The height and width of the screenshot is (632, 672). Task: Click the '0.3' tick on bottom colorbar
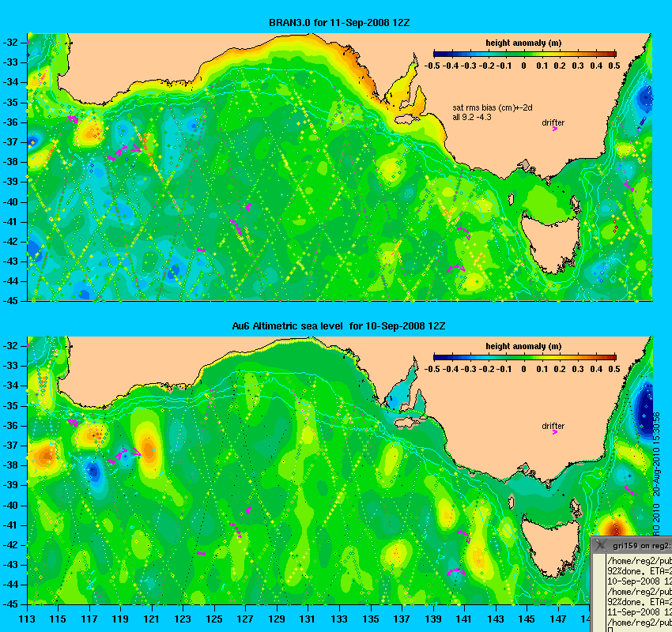pos(578,369)
